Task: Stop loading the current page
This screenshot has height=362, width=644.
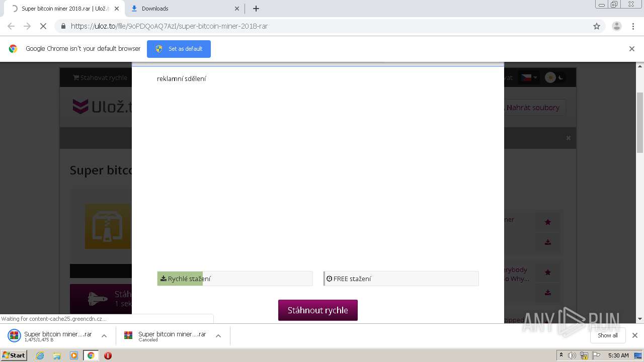Action: [x=43, y=26]
